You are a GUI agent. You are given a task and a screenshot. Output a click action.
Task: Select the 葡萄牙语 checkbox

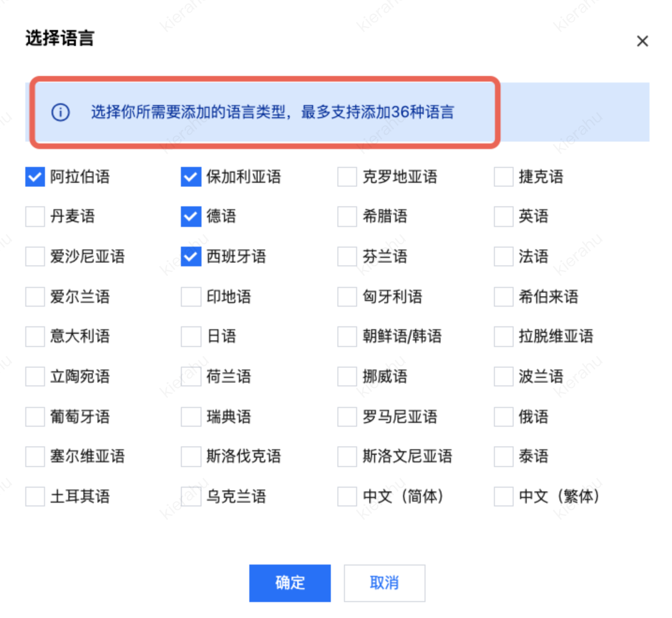tap(35, 416)
